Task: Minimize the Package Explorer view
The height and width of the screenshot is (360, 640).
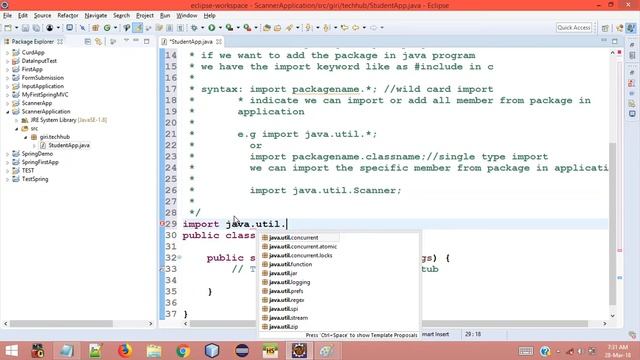Action: 136,41
